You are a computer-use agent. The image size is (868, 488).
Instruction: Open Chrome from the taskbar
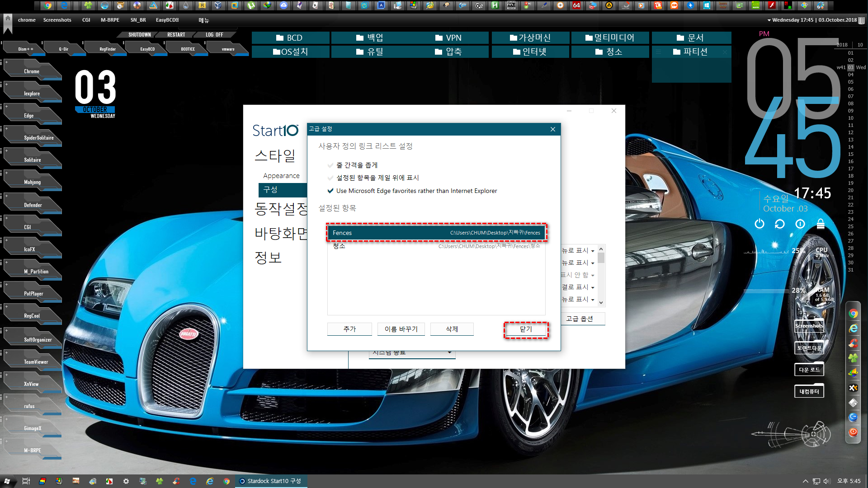coord(226,481)
